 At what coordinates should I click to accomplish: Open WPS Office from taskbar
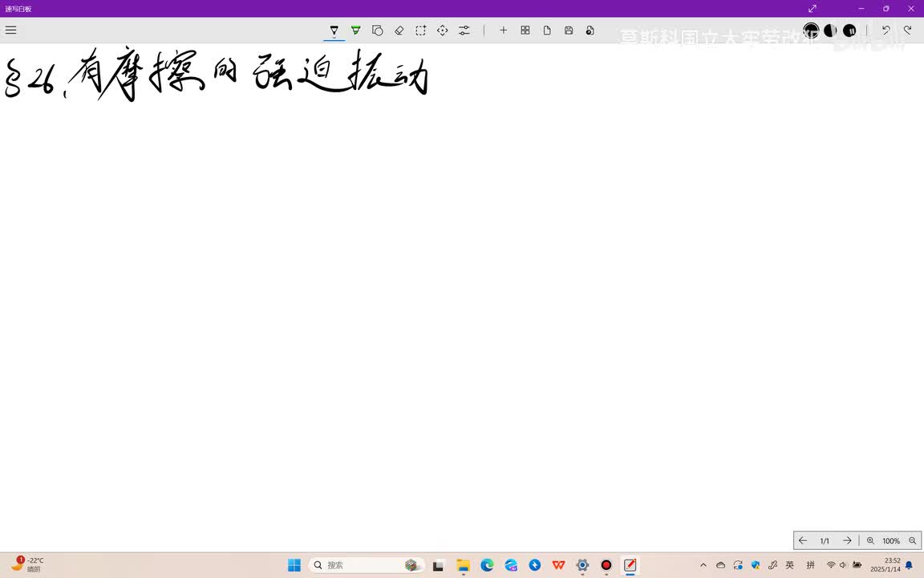coord(558,565)
